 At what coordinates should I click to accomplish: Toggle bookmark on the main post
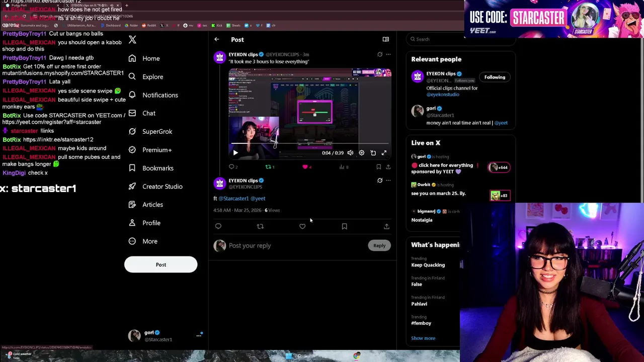click(344, 226)
